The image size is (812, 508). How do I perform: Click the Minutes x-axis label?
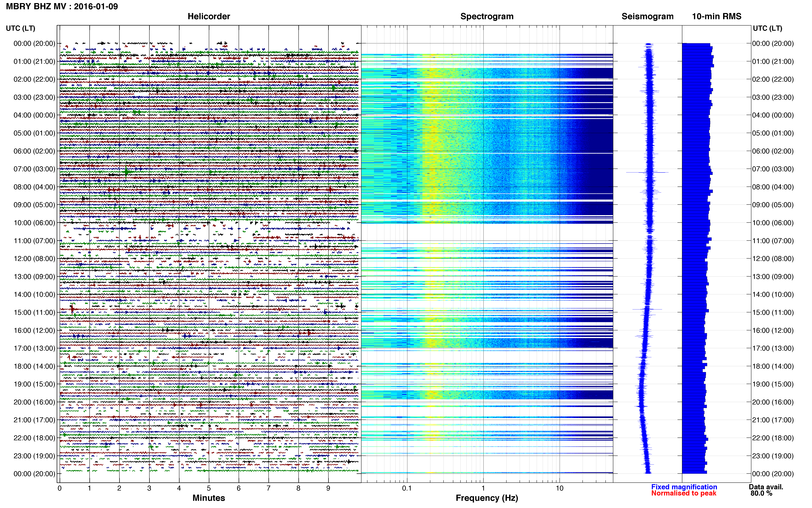click(x=209, y=498)
